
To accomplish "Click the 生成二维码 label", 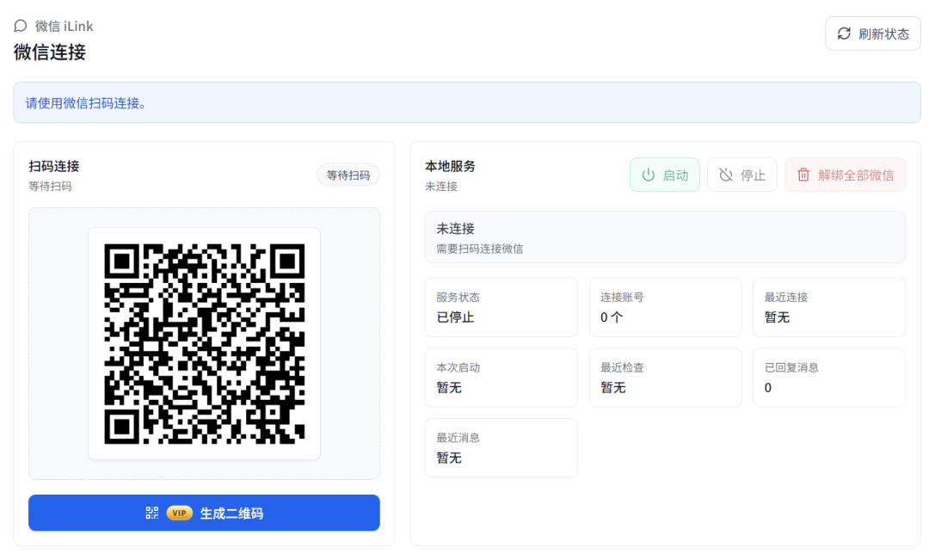I will pyautogui.click(x=231, y=514).
